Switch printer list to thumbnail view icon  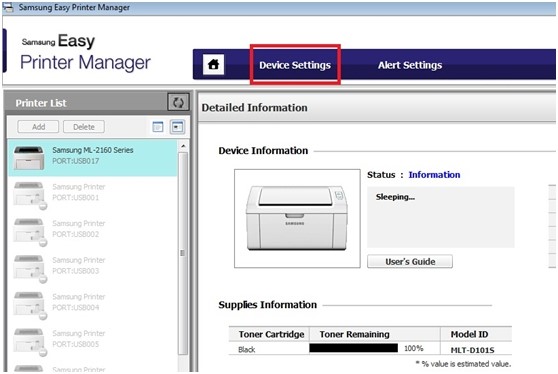tap(177, 127)
